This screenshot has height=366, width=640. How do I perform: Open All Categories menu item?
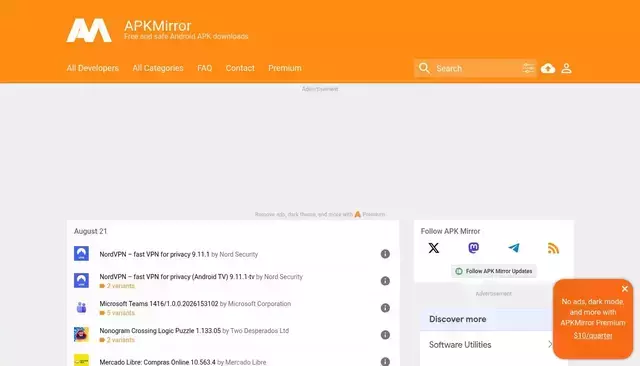pyautogui.click(x=158, y=68)
